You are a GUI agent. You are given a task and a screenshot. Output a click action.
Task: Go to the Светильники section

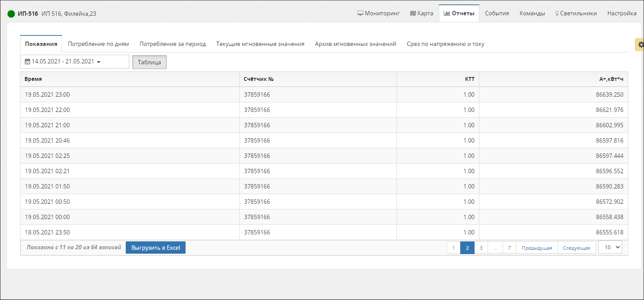[575, 14]
